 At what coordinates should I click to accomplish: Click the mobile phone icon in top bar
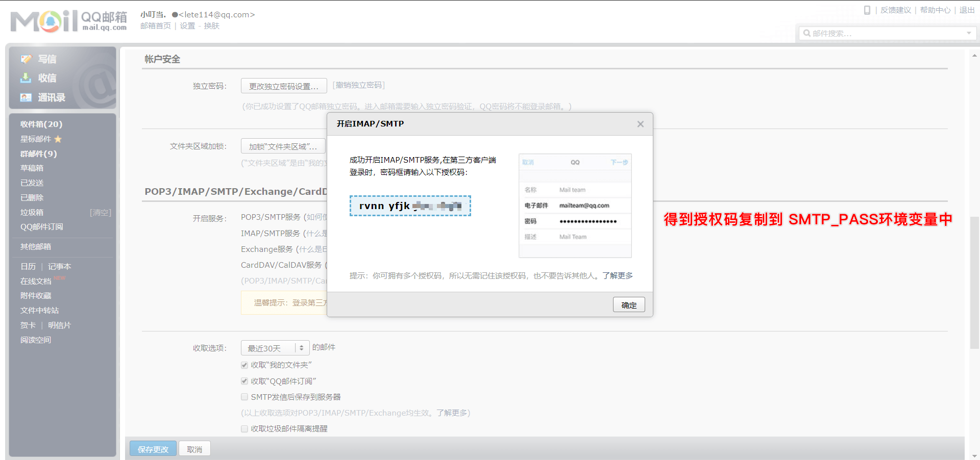click(867, 10)
